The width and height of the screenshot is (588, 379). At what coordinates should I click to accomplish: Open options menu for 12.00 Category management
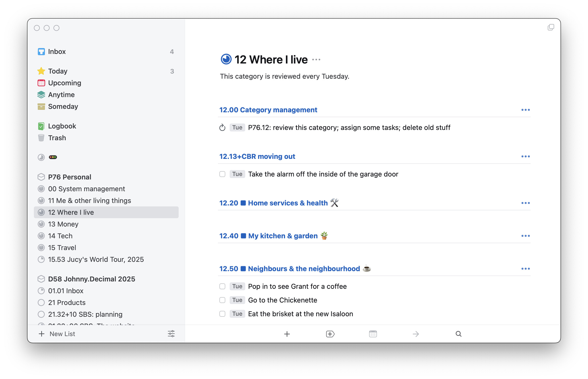pyautogui.click(x=525, y=110)
